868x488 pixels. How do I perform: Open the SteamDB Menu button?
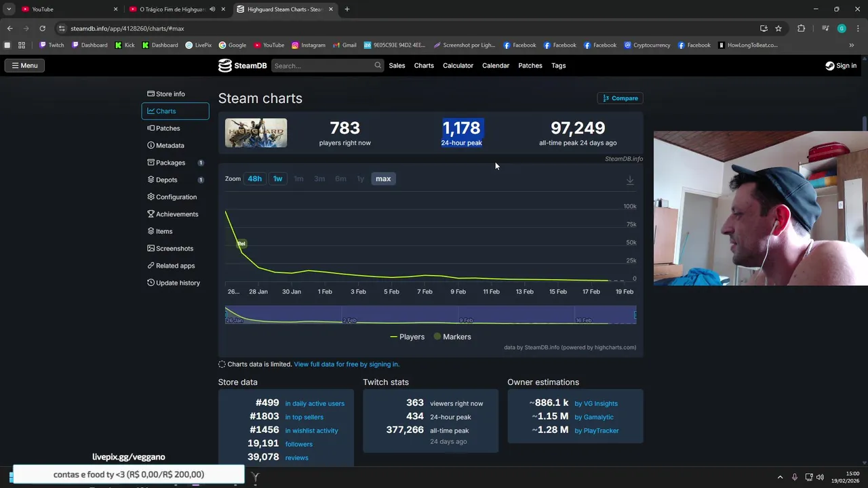point(24,66)
